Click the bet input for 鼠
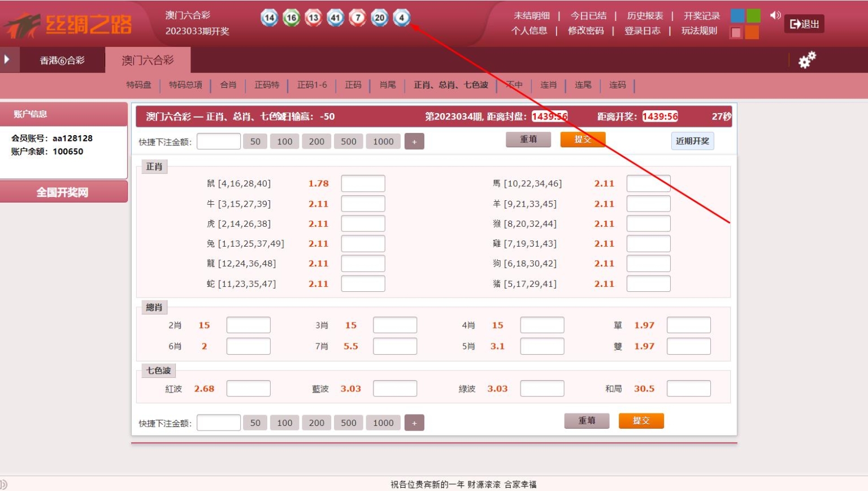The image size is (868, 491). [363, 183]
